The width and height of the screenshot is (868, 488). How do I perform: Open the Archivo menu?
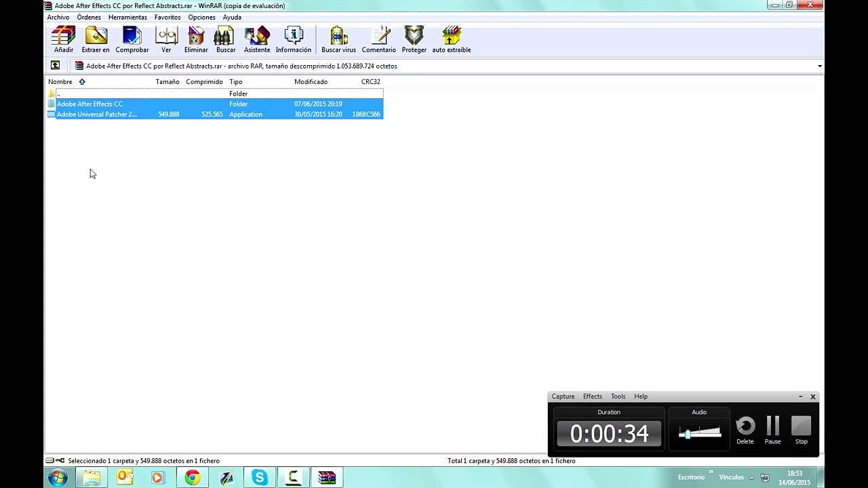click(x=58, y=17)
